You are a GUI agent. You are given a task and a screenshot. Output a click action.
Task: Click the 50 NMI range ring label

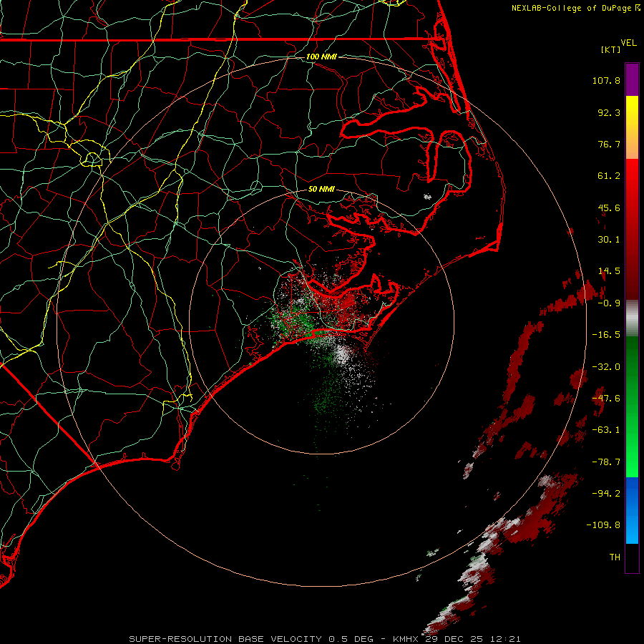[x=321, y=189]
